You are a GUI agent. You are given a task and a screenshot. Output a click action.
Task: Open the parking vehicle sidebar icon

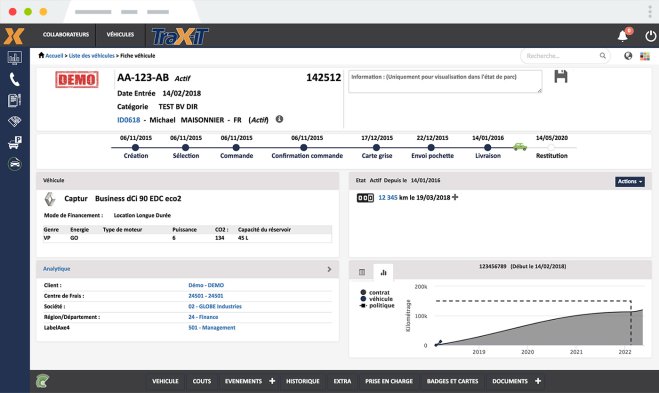pyautogui.click(x=14, y=142)
